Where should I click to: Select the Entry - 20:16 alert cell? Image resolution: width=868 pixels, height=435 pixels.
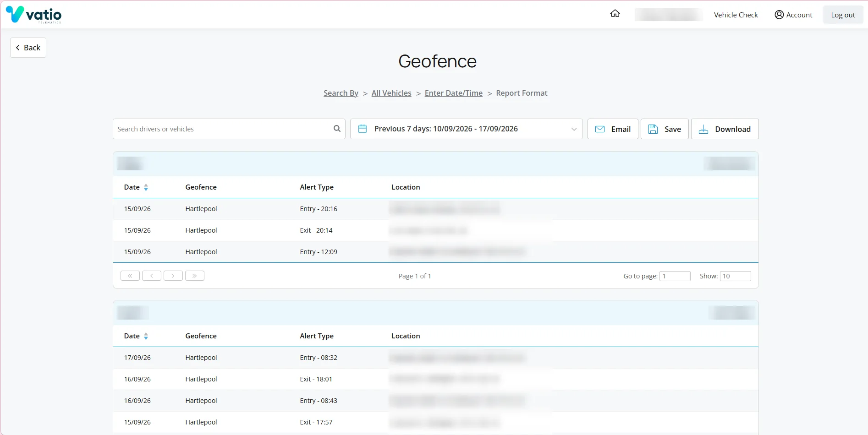(319, 209)
